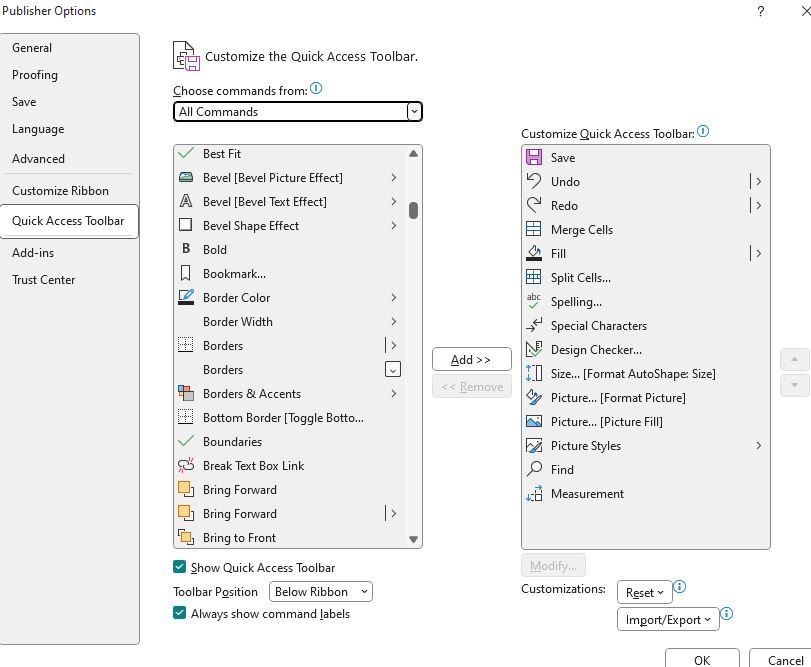Select the Size Format AutoShape icon
811x667 pixels.
point(534,373)
